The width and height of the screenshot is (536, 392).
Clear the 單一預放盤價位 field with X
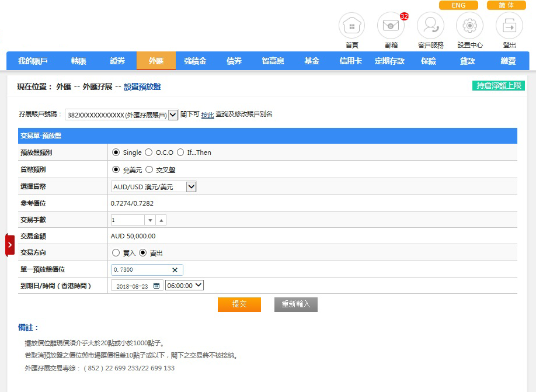[175, 270]
